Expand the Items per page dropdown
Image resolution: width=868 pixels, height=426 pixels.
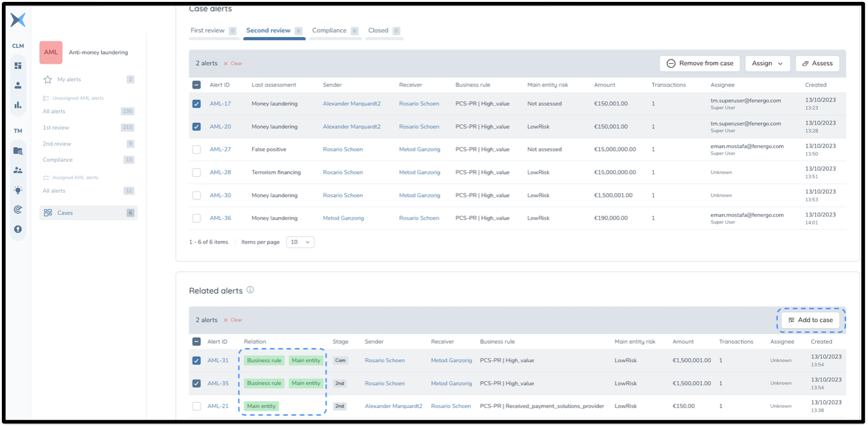(x=300, y=242)
